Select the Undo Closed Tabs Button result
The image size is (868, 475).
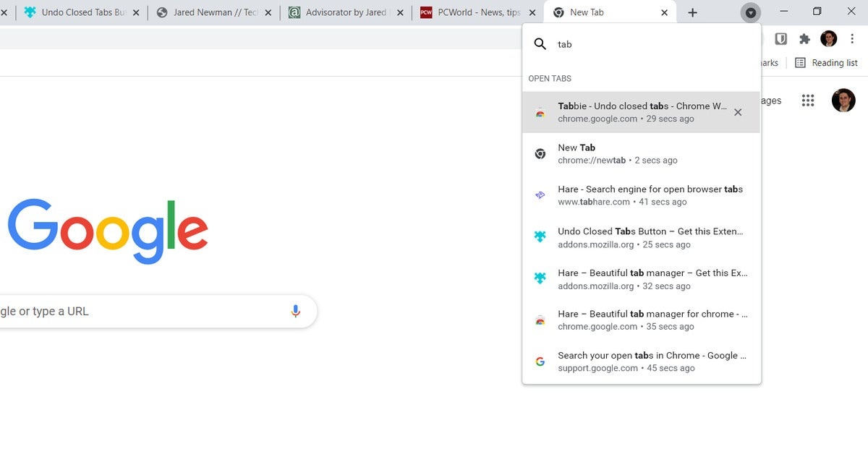click(637, 237)
